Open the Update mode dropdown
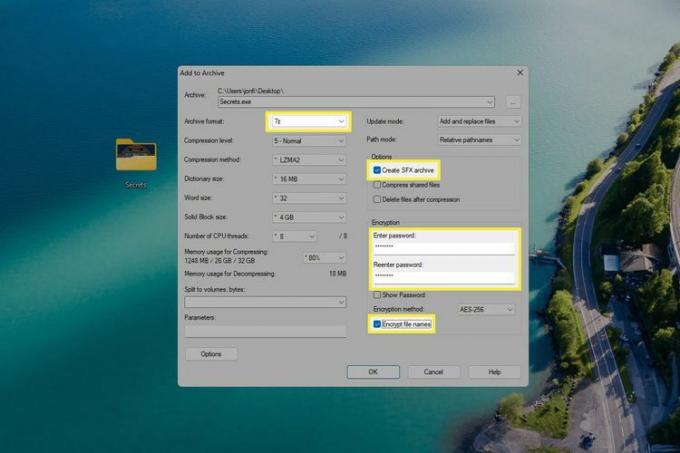This screenshot has width=680, height=453. [479, 121]
